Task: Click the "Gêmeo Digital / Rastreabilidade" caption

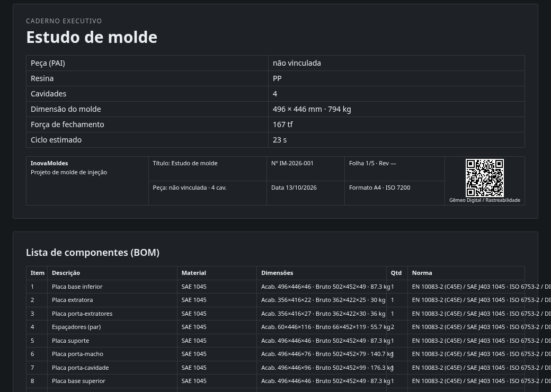Action: click(485, 200)
